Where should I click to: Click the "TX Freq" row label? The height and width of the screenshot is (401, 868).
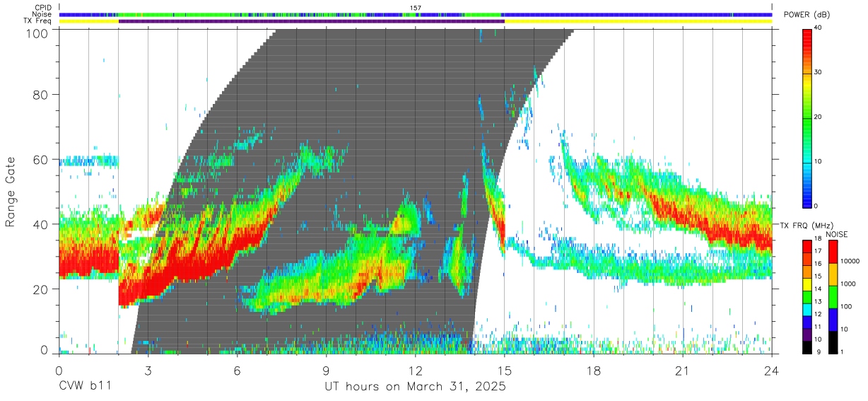click(x=39, y=21)
